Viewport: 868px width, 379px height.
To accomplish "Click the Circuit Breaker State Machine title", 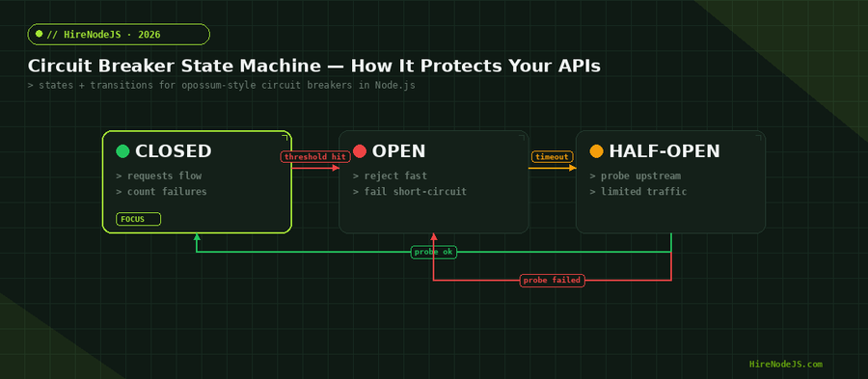I will 313,66.
